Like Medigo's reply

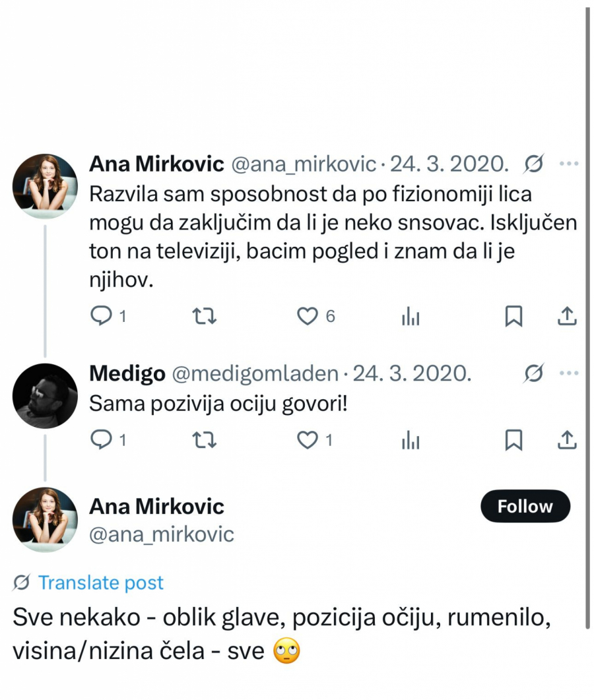[x=308, y=440]
